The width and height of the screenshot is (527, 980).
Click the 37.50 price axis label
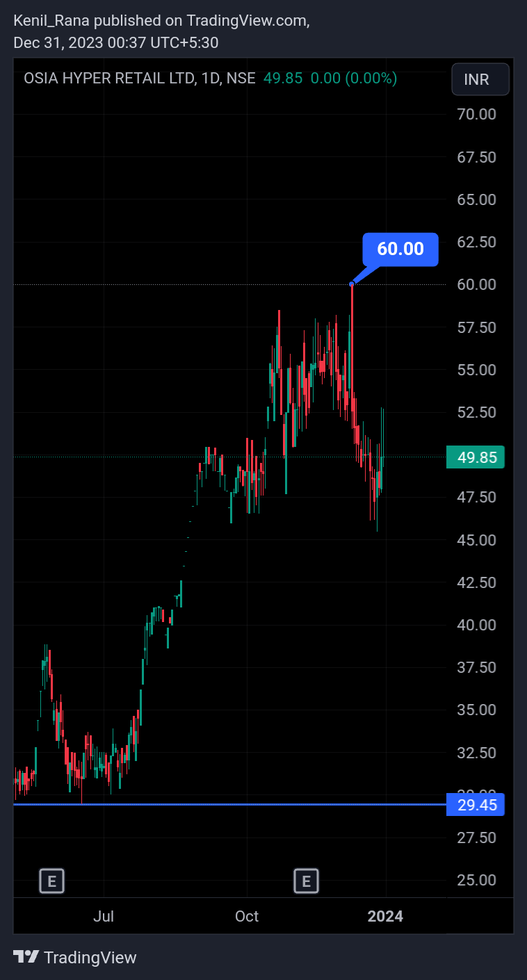[x=476, y=667]
